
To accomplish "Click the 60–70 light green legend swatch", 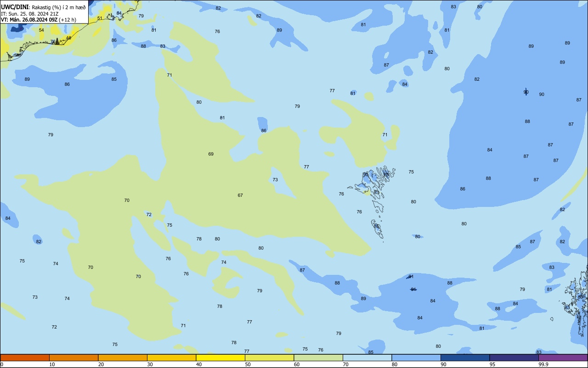I will 318,357.
